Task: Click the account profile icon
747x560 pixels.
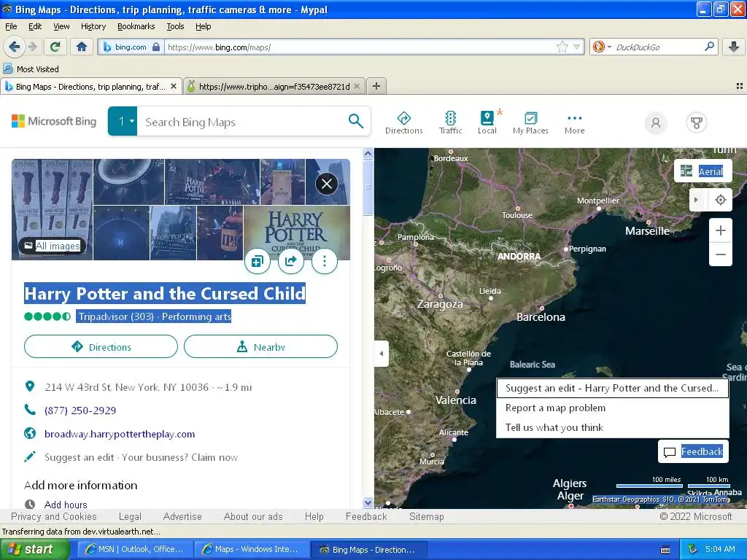Action: click(x=656, y=122)
